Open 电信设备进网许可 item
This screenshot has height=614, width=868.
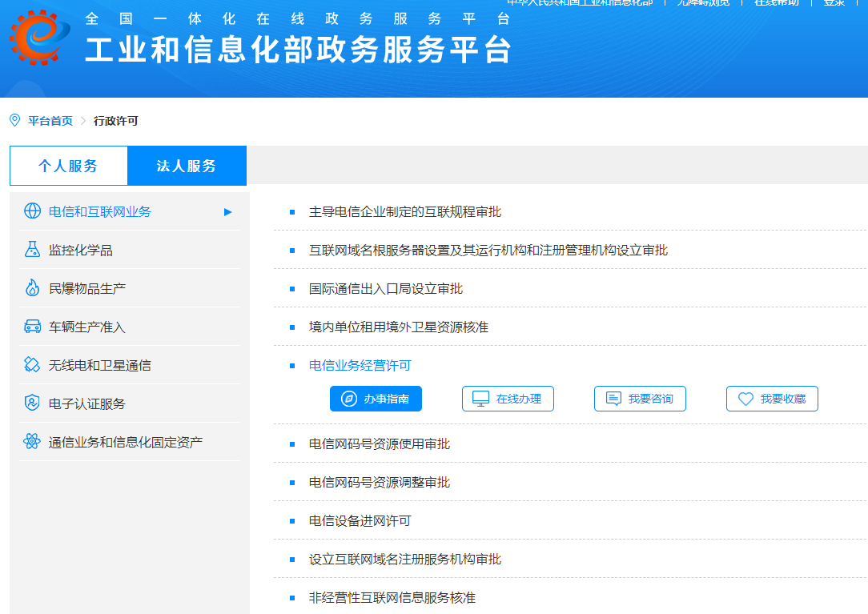(360, 520)
